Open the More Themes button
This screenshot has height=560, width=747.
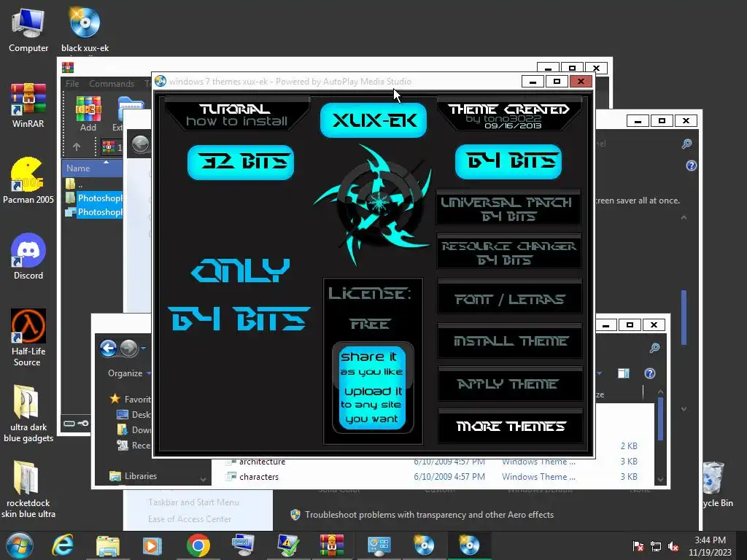510,426
